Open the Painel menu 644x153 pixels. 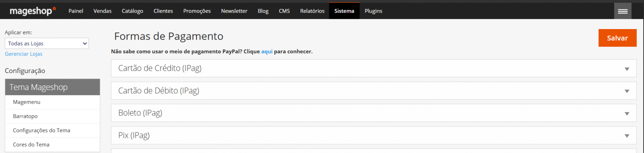(76, 11)
